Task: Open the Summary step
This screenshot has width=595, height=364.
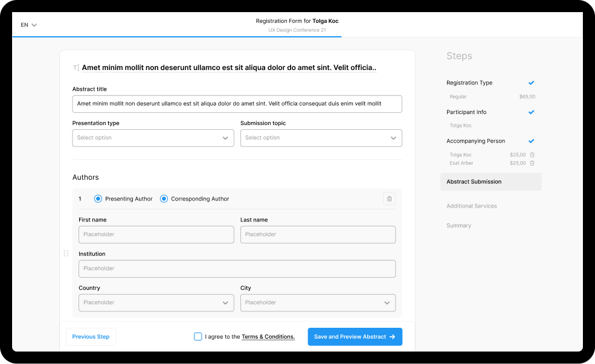Action: [x=458, y=225]
